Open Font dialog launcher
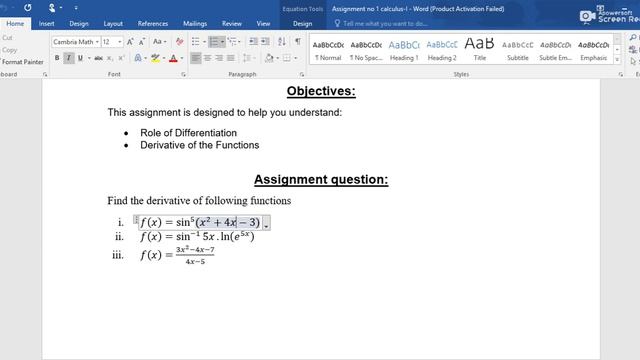 (x=183, y=75)
